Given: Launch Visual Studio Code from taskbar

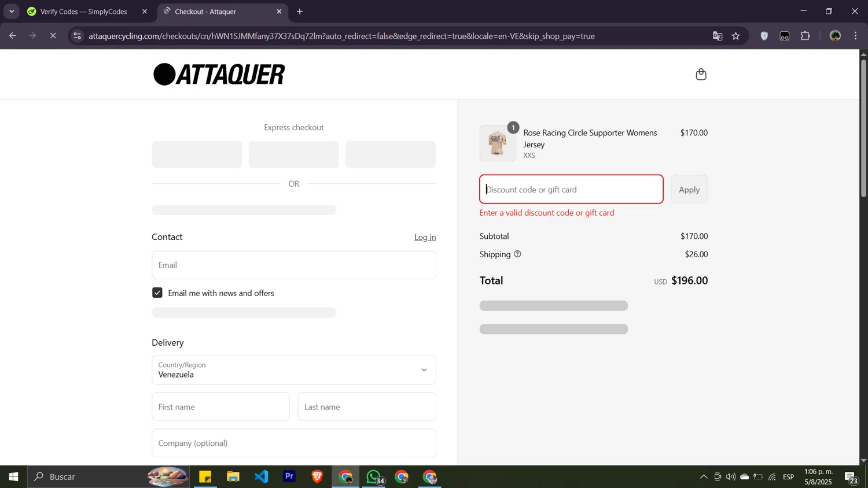Looking at the screenshot, I should click(x=262, y=477).
